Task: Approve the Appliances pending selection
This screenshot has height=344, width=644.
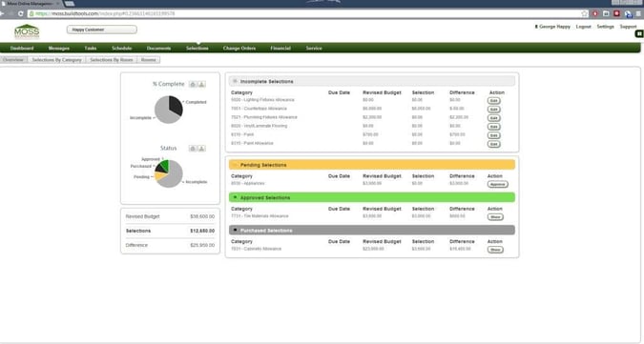Action: pyautogui.click(x=498, y=184)
